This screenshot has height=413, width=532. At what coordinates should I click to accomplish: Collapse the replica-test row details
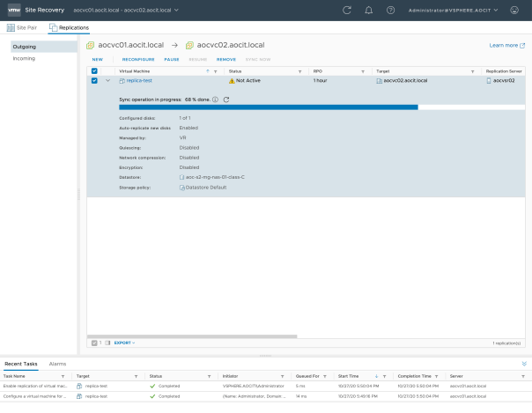tap(107, 81)
